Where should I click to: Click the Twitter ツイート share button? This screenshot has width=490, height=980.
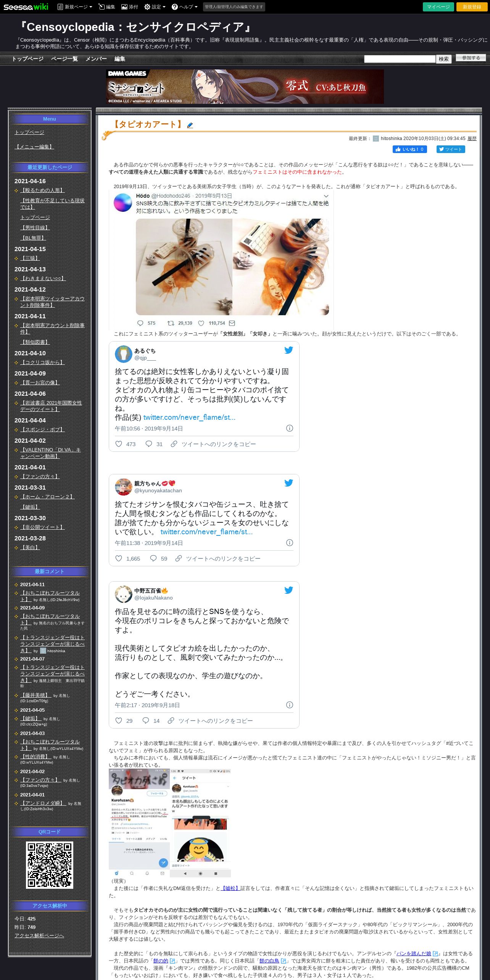(x=450, y=149)
